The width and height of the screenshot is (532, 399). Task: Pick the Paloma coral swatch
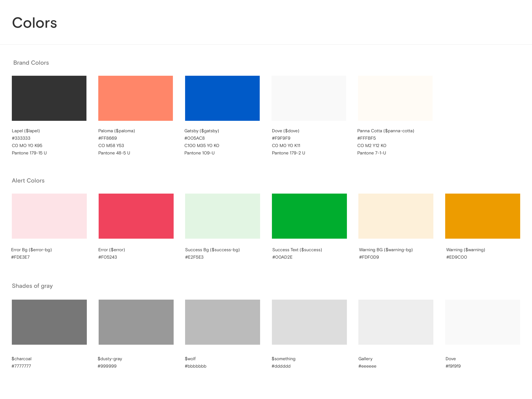pos(135,98)
